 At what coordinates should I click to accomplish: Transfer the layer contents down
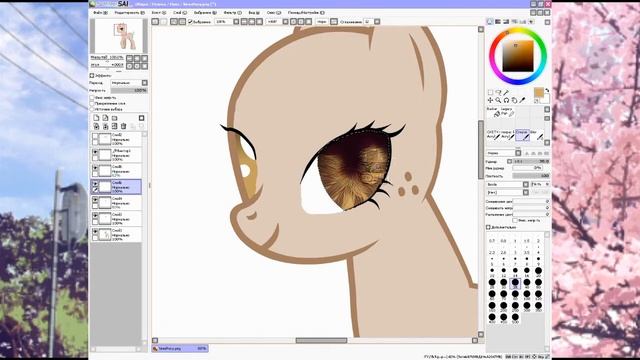click(96, 127)
